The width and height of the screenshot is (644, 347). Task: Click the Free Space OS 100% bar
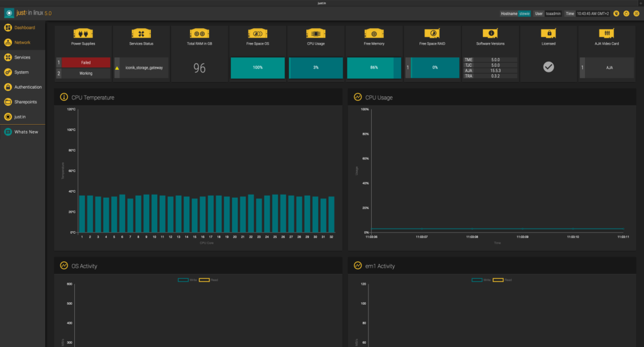[x=257, y=68]
